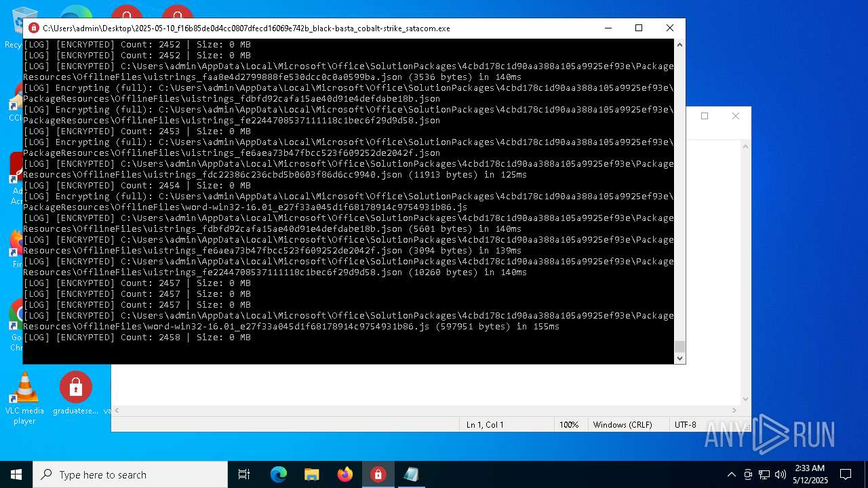Open the notification center
This screenshot has width=868, height=488.
(x=846, y=474)
